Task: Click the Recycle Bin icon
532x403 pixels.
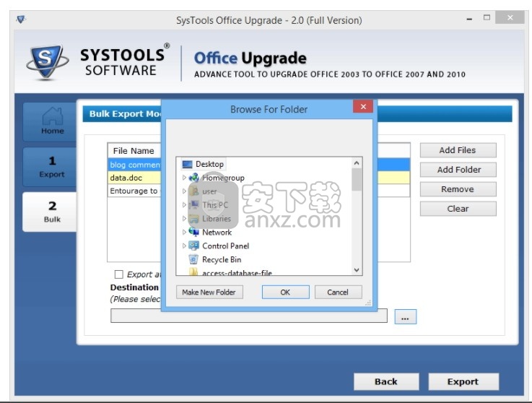Action: (193, 259)
